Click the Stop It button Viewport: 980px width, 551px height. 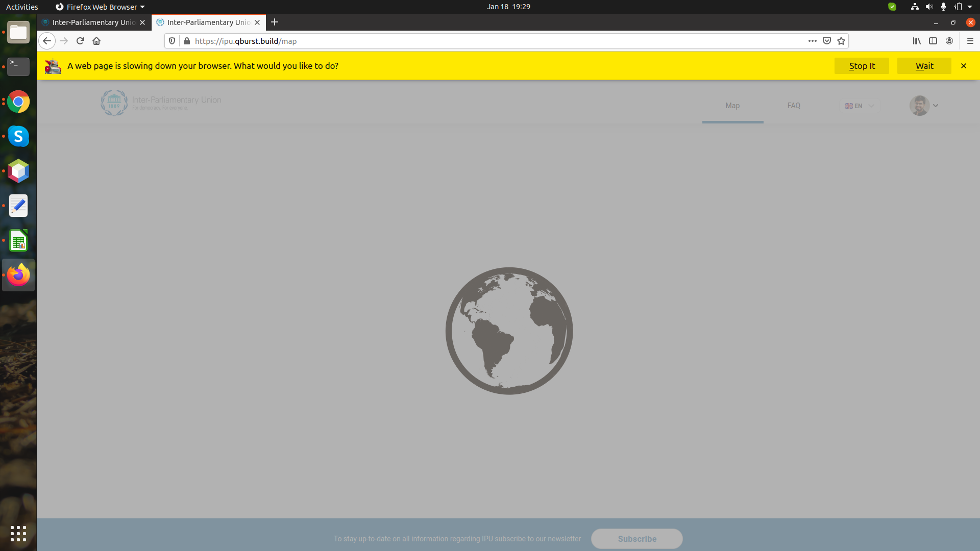click(862, 66)
